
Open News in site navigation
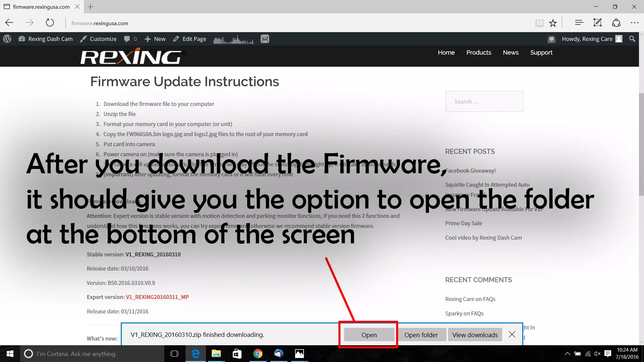[x=511, y=53]
